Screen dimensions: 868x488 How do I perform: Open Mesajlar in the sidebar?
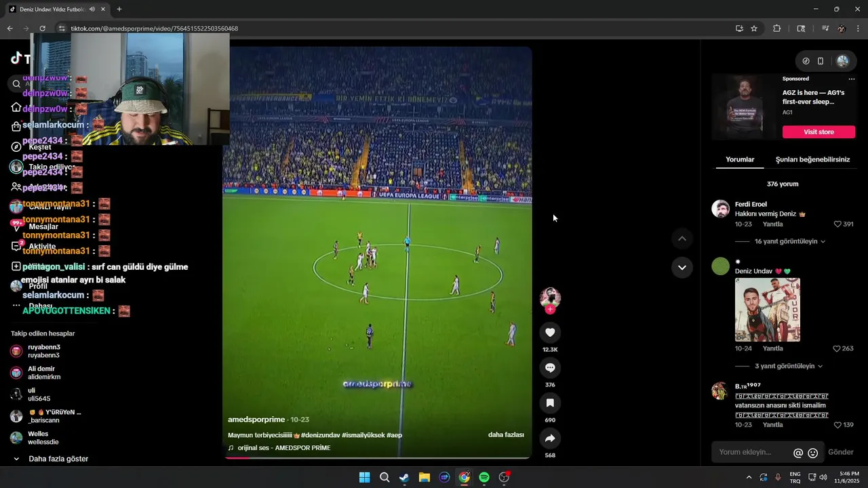point(43,226)
